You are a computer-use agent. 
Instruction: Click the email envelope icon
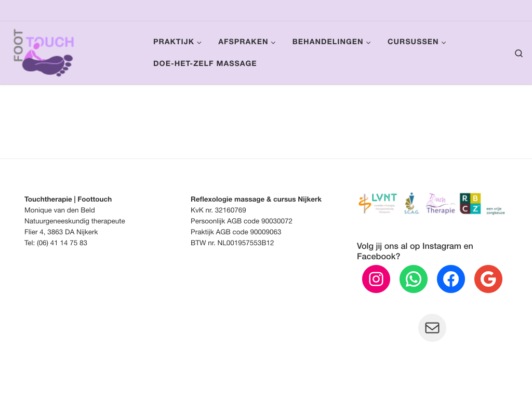point(432,328)
